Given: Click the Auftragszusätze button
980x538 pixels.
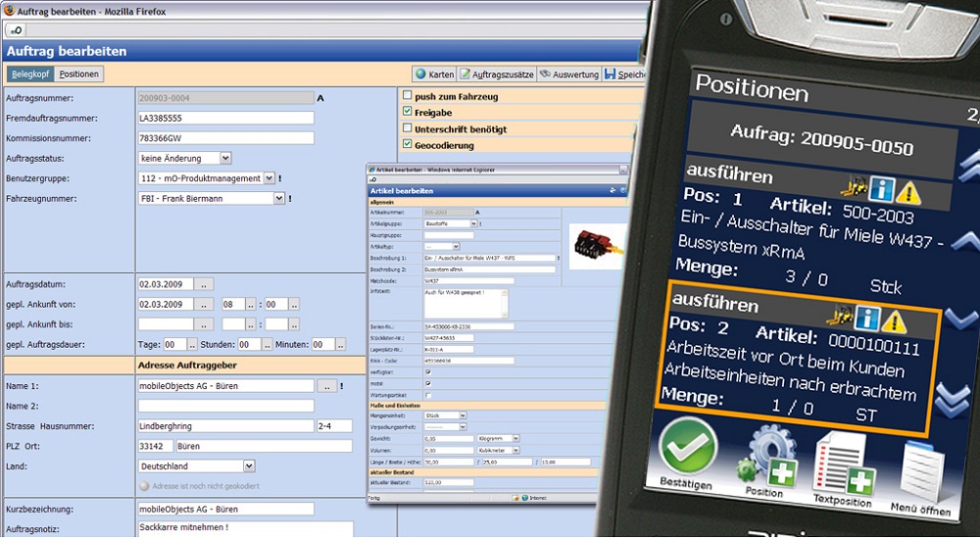Looking at the screenshot, I should click(x=499, y=74).
